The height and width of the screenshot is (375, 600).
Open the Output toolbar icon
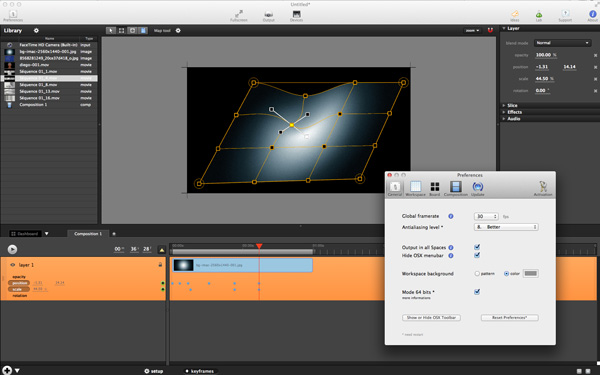point(269,15)
